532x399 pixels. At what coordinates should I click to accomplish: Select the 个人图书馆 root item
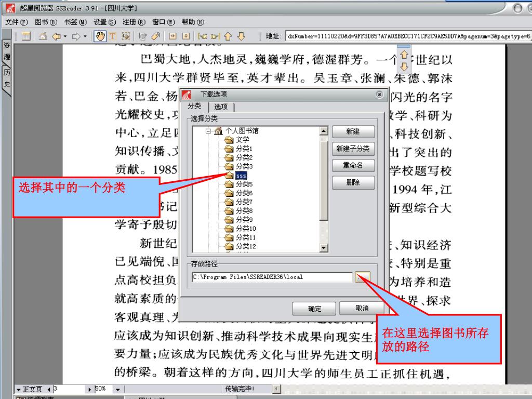point(242,131)
